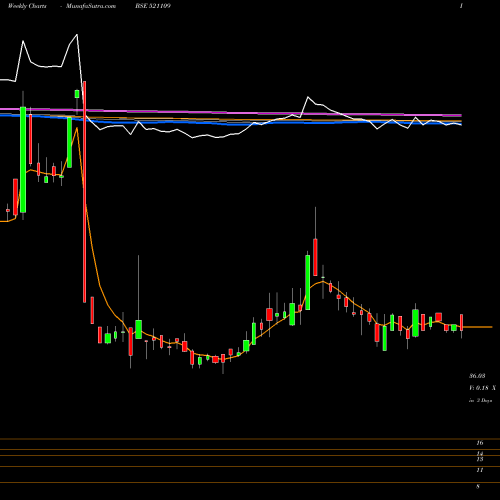
Task: Click the "14" axis label
Action: coord(480,454)
